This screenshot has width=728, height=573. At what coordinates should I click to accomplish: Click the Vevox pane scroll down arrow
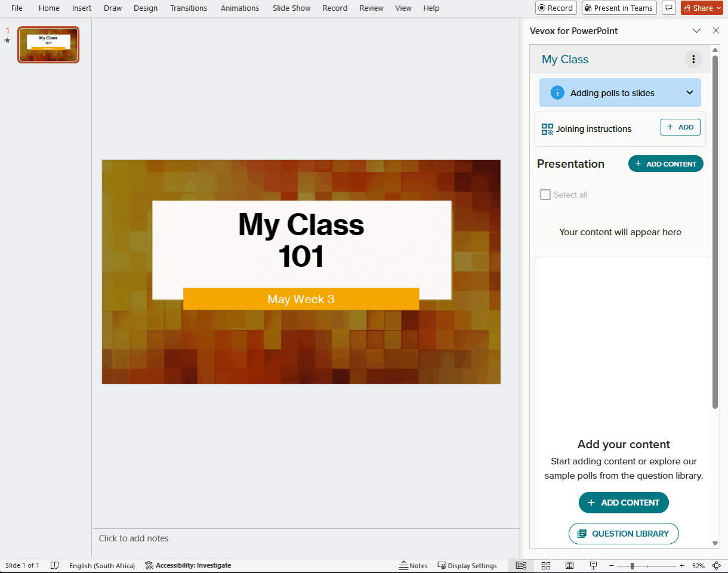[x=715, y=543]
